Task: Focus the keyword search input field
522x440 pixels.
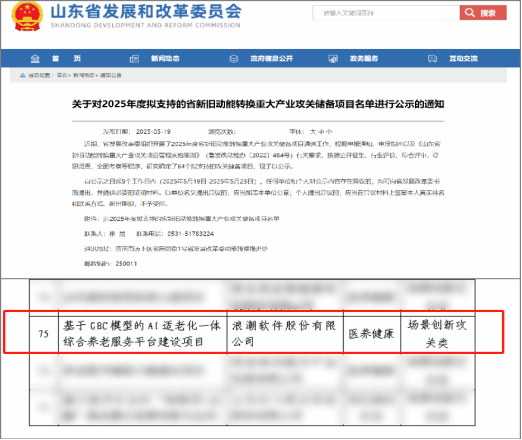Action: click(x=386, y=13)
